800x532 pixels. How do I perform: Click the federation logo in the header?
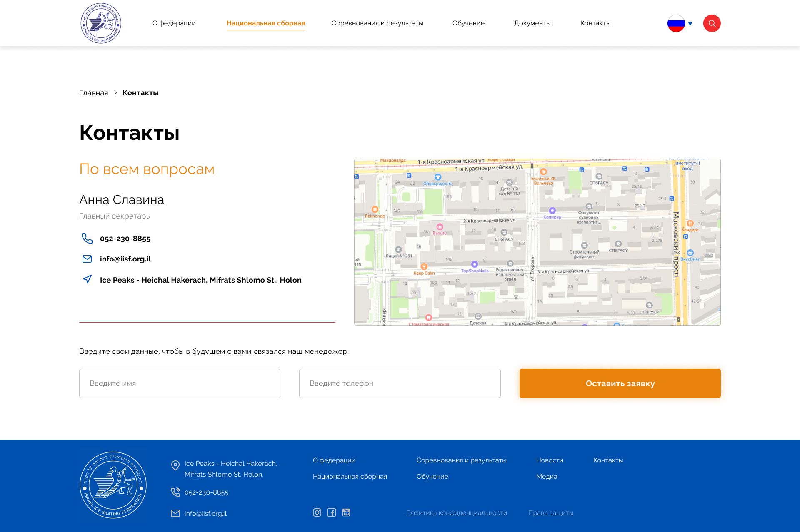(x=101, y=23)
